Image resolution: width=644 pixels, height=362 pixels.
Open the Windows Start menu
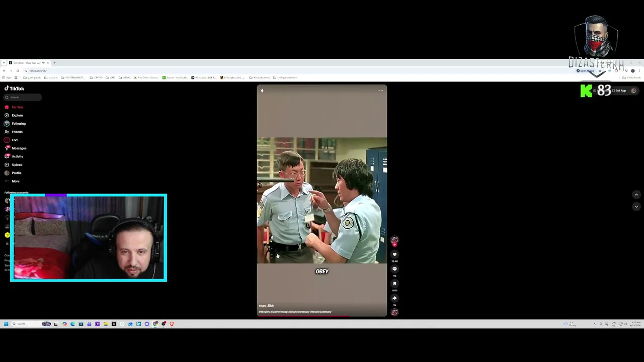click(6, 324)
